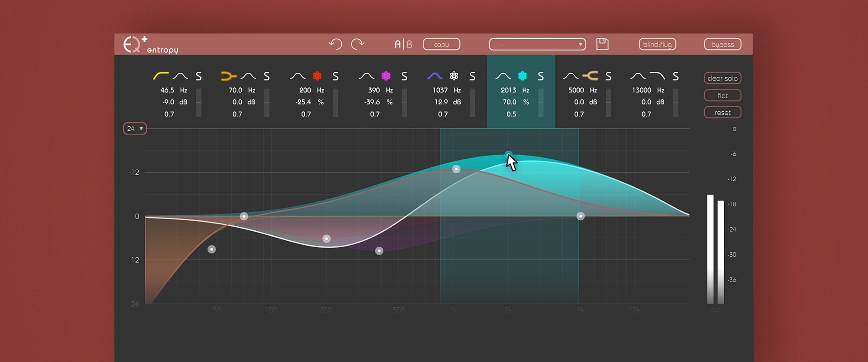Solo the 46.5 Hz band
868x362 pixels.
coord(198,76)
